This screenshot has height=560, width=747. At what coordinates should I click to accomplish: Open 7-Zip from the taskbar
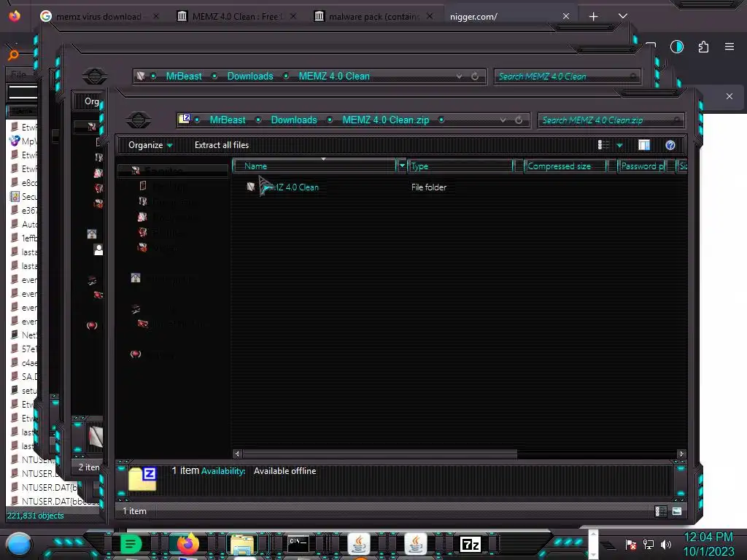[x=471, y=544]
